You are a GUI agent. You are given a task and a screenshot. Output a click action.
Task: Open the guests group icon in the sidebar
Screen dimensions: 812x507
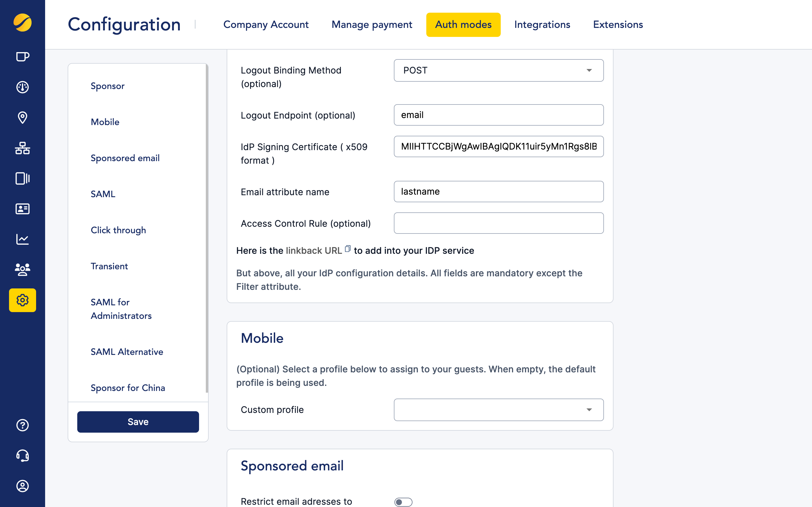pyautogui.click(x=22, y=269)
